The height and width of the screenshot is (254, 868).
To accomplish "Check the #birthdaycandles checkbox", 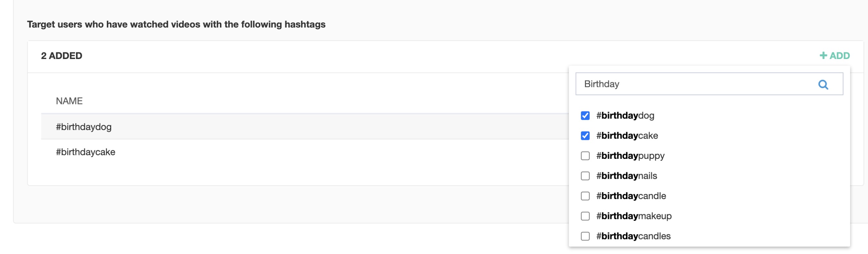I will 585,236.
